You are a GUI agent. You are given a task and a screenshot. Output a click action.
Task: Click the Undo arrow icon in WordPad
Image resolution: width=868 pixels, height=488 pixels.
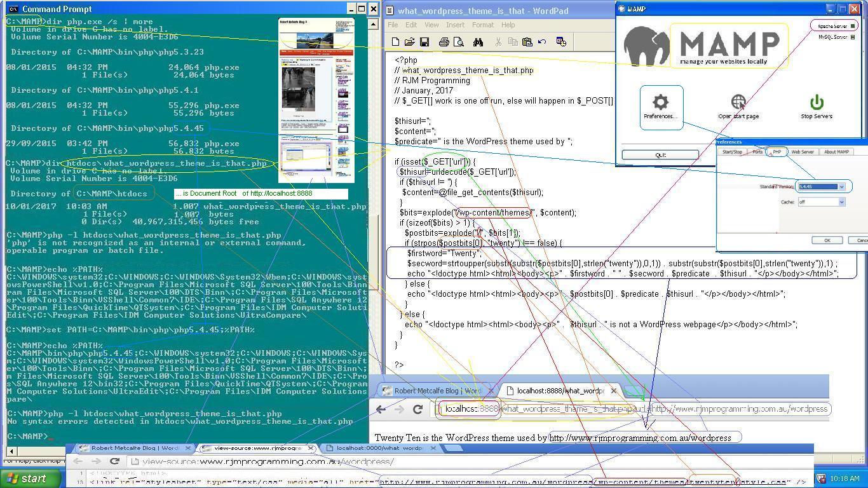tap(542, 42)
